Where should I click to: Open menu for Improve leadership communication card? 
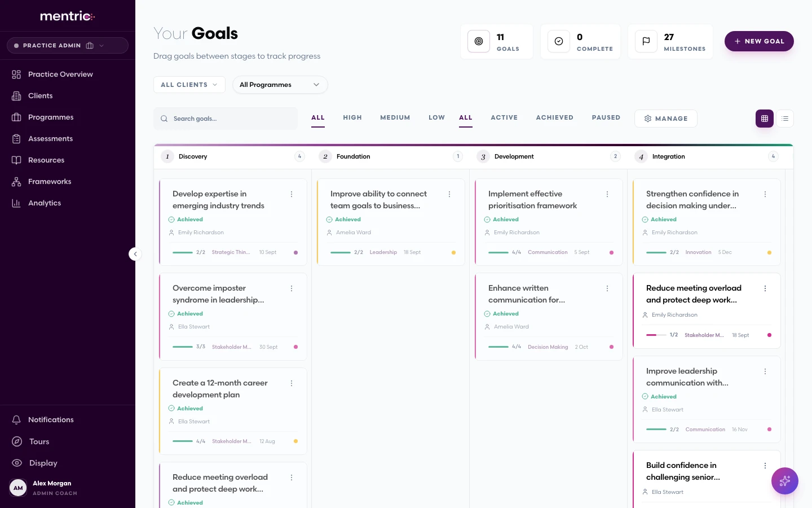pos(765,371)
